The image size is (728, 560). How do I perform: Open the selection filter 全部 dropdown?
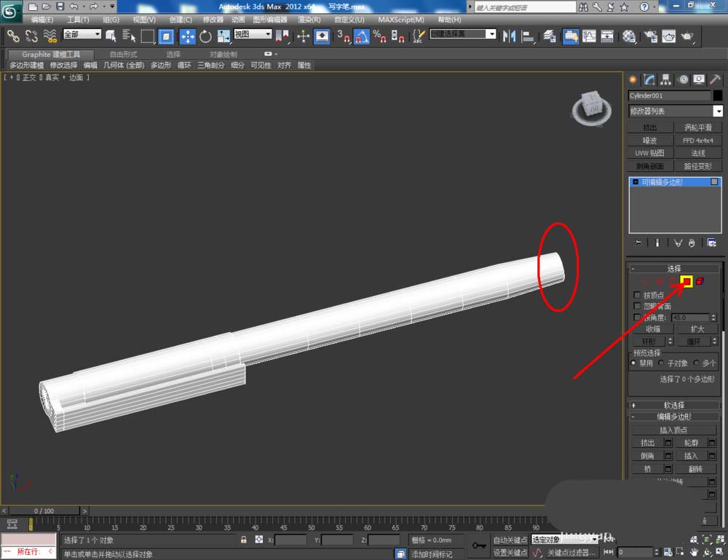point(82,34)
